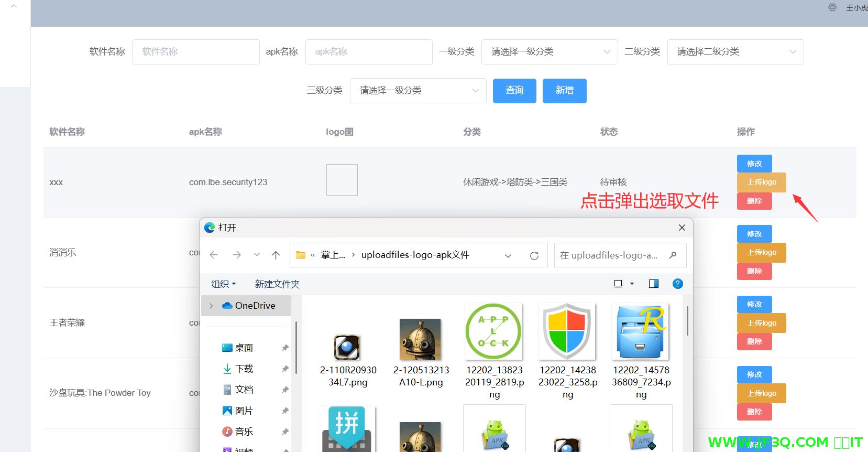Open the 二级分类 dropdown
This screenshot has height=452, width=868.
tap(735, 52)
